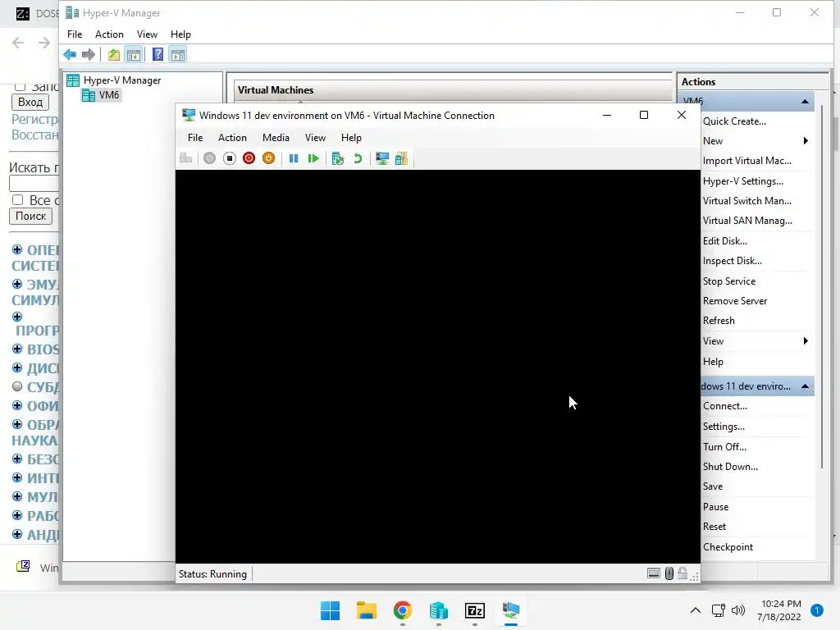This screenshot has width=840, height=630.
Task: Click the green Revert arrow toolbar icon
Action: [x=358, y=158]
